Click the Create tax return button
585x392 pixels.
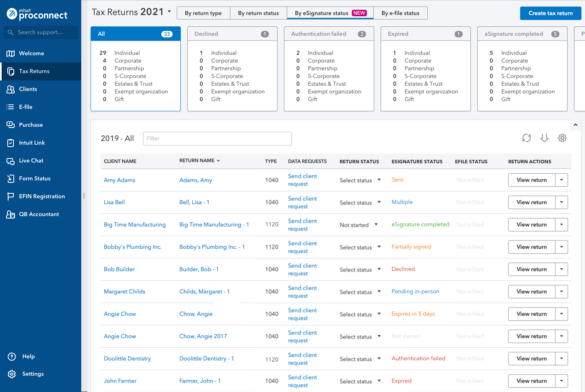pos(550,13)
